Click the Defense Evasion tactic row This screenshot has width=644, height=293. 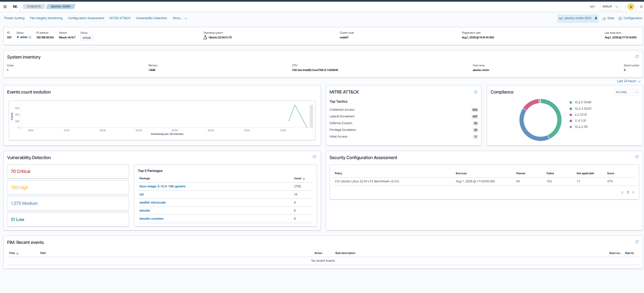(x=403, y=123)
